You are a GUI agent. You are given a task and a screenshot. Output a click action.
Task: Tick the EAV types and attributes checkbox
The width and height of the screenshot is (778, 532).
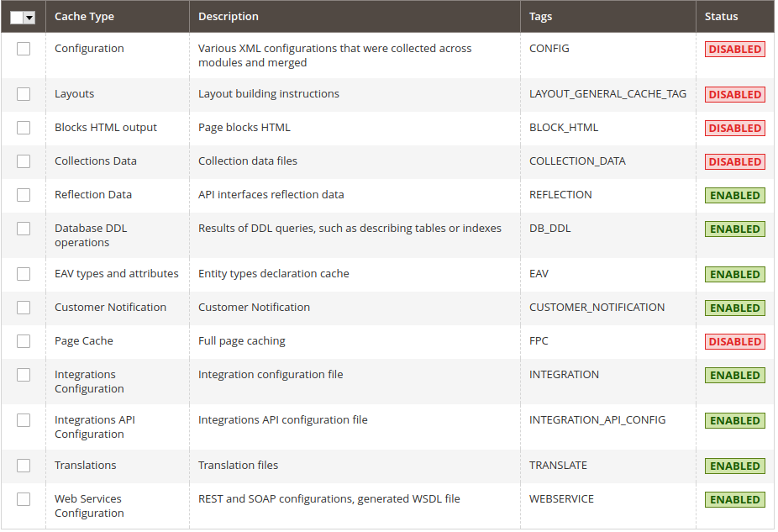tap(24, 275)
